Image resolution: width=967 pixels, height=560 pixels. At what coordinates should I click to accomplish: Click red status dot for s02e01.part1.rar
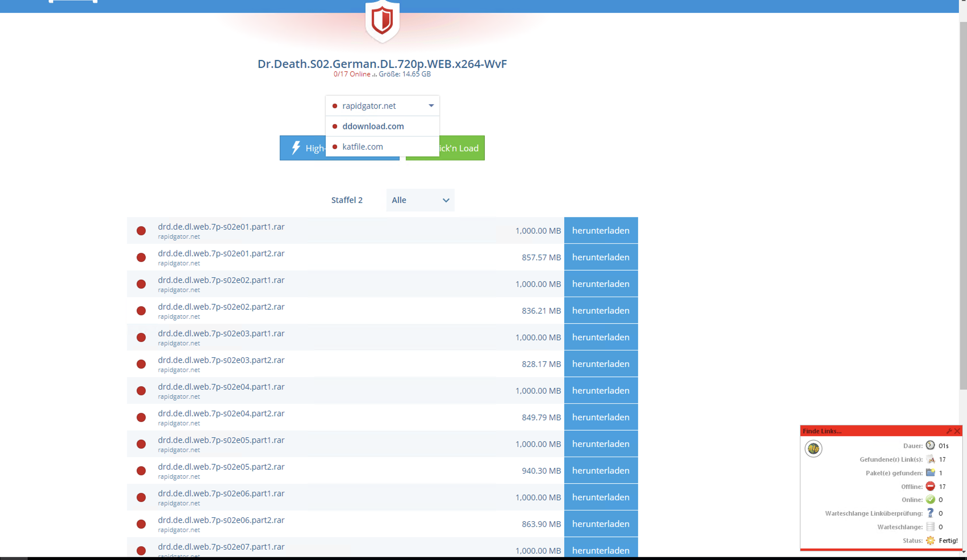click(141, 230)
